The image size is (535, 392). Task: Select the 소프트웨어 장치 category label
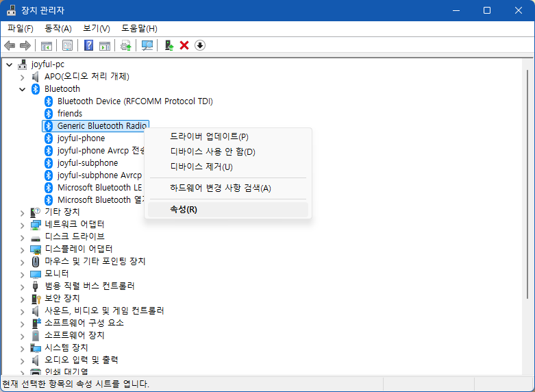coord(75,335)
